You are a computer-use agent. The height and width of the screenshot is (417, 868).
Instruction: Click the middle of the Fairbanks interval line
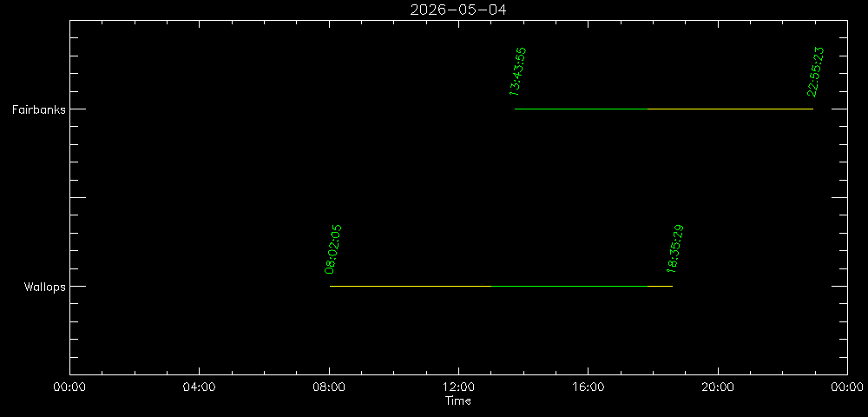tap(664, 109)
